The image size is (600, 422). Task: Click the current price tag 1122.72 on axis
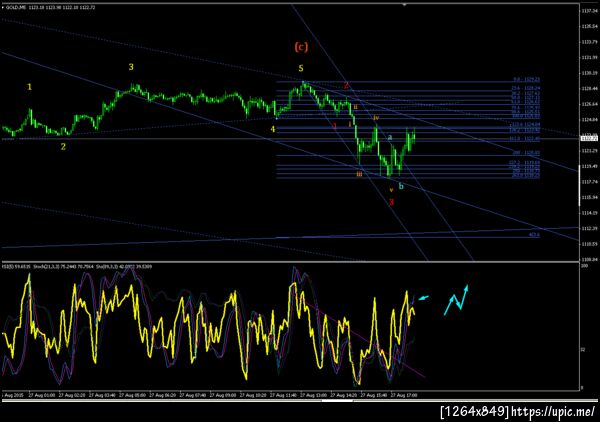pyautogui.click(x=590, y=138)
